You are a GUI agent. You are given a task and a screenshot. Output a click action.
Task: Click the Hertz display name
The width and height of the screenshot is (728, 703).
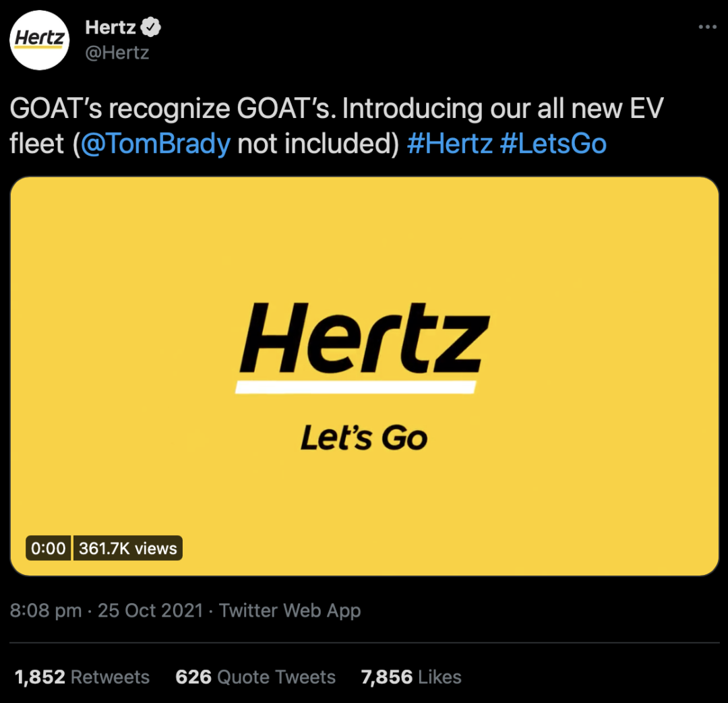pos(110,28)
